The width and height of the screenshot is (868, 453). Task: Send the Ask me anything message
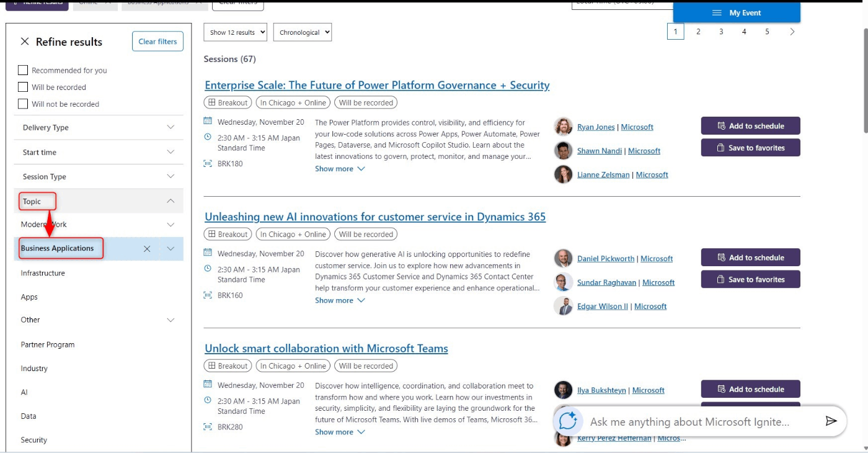pyautogui.click(x=831, y=421)
